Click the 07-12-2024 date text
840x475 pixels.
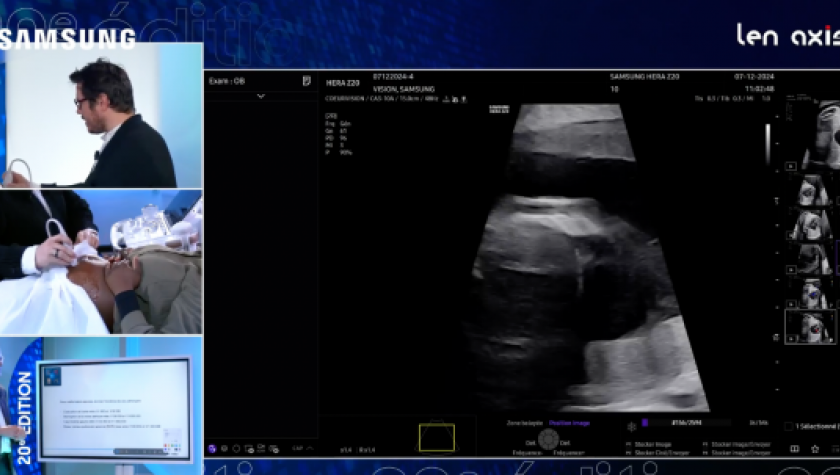pos(754,77)
